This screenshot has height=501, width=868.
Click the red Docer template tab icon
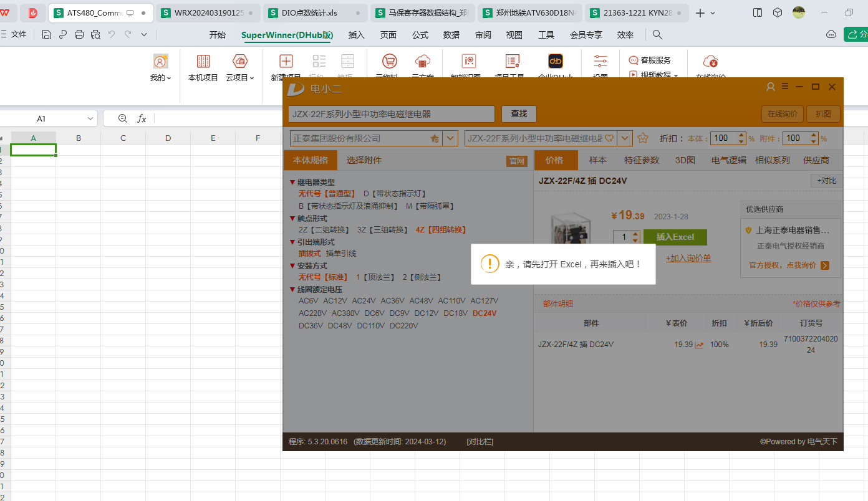[33, 12]
